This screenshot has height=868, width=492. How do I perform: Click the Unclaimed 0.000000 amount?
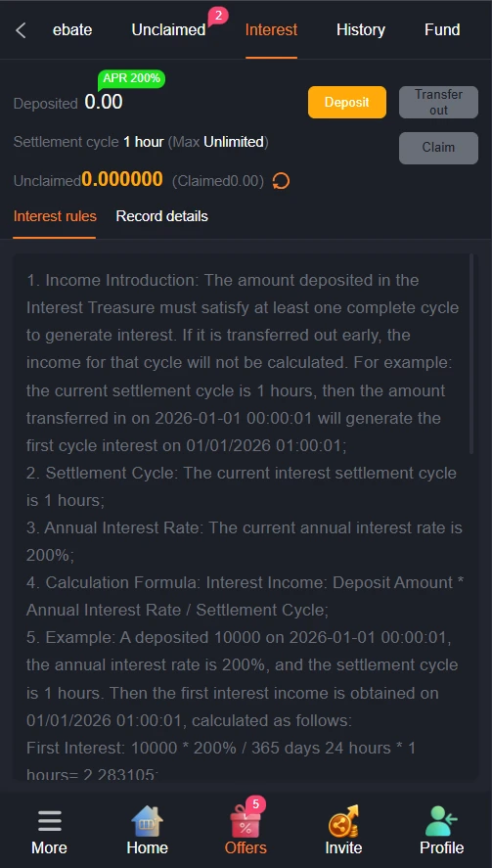tap(122, 179)
